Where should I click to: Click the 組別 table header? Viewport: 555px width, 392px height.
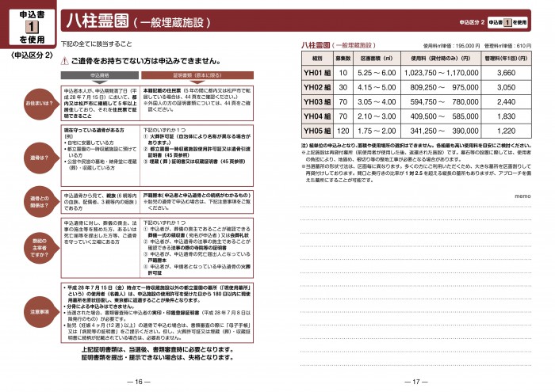pos(317,59)
